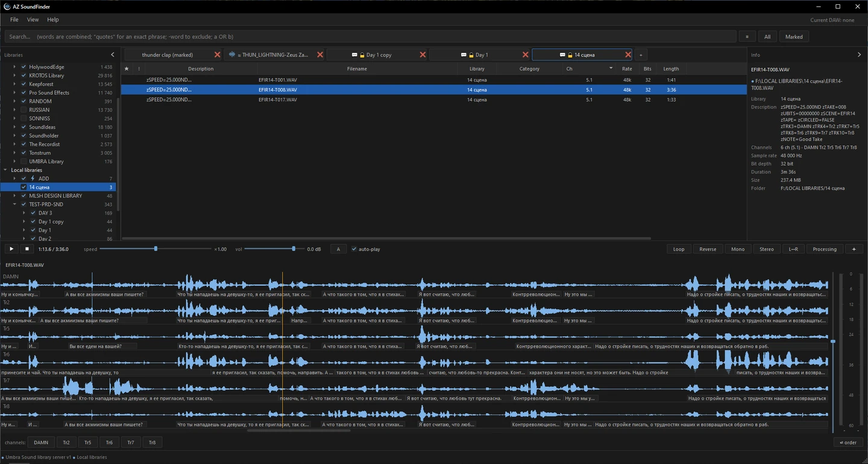
Task: Click the All filter button
Action: [x=767, y=37]
